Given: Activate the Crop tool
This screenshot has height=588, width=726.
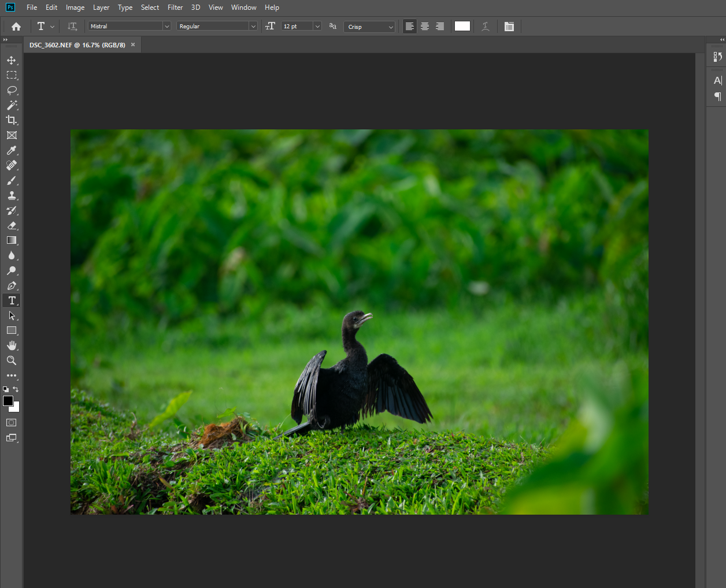Looking at the screenshot, I should tap(12, 120).
